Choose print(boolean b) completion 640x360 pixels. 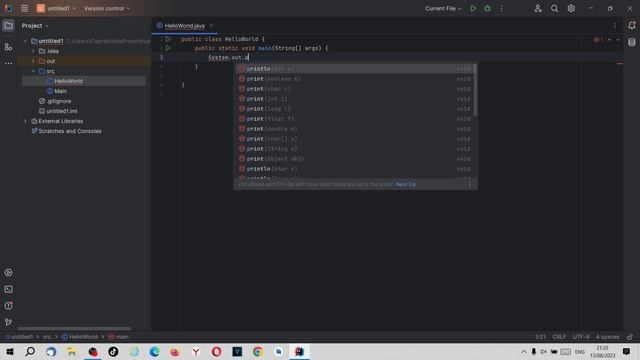tap(354, 79)
